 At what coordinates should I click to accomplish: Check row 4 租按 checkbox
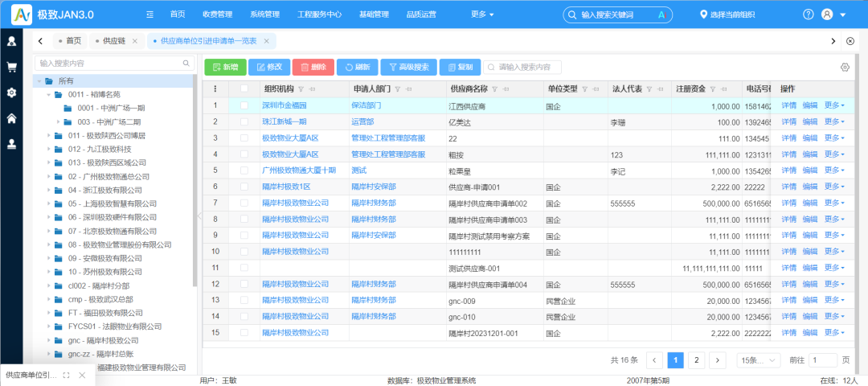pyautogui.click(x=244, y=154)
